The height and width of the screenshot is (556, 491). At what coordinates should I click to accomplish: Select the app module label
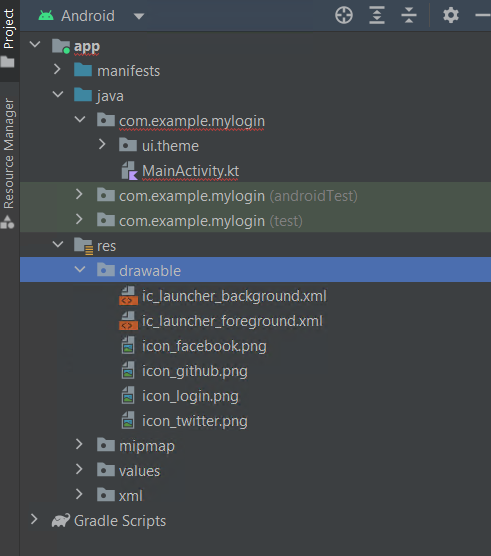pyautogui.click(x=87, y=47)
